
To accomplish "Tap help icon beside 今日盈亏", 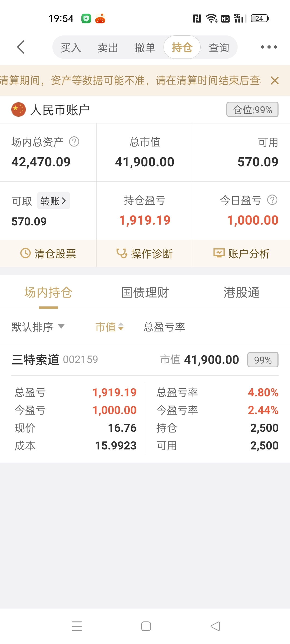I will 272,200.
